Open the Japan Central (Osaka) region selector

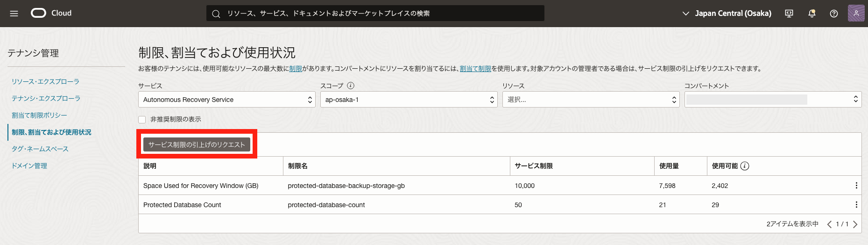coord(727,14)
